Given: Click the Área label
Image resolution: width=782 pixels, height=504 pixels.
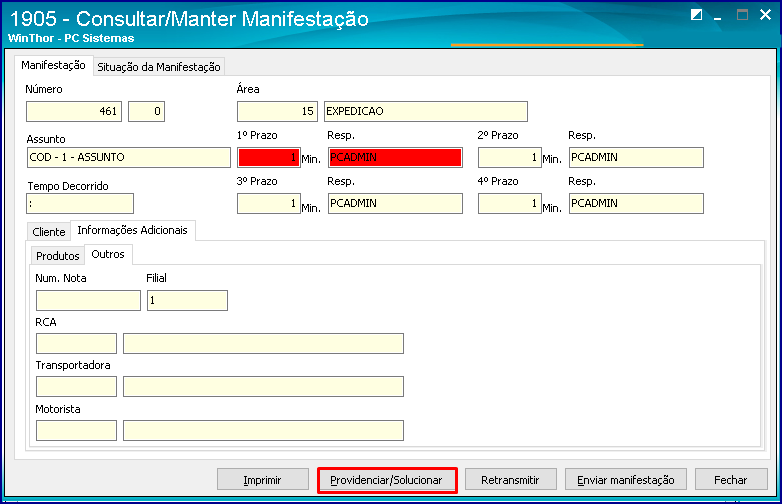Looking at the screenshot, I should 248,89.
